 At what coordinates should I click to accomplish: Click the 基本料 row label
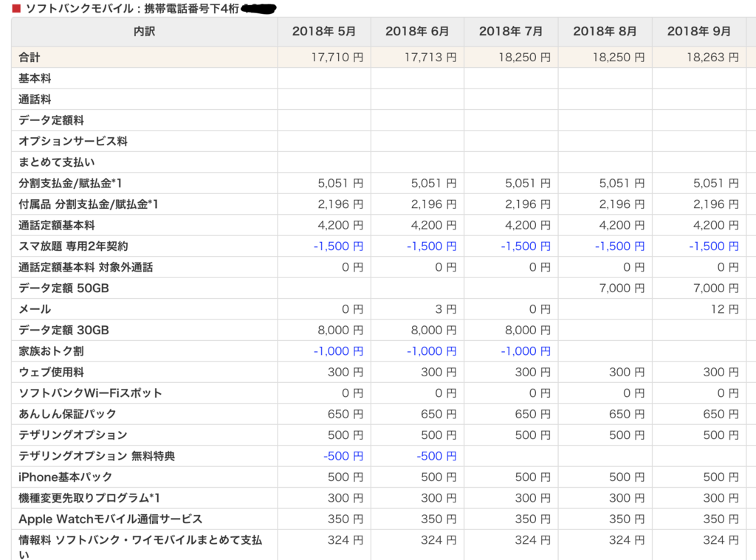(x=35, y=78)
